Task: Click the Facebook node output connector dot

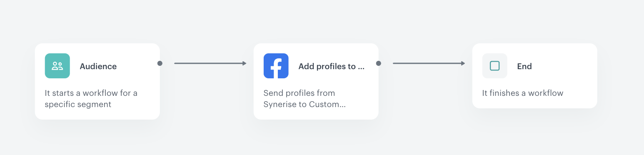Action: click(x=379, y=63)
